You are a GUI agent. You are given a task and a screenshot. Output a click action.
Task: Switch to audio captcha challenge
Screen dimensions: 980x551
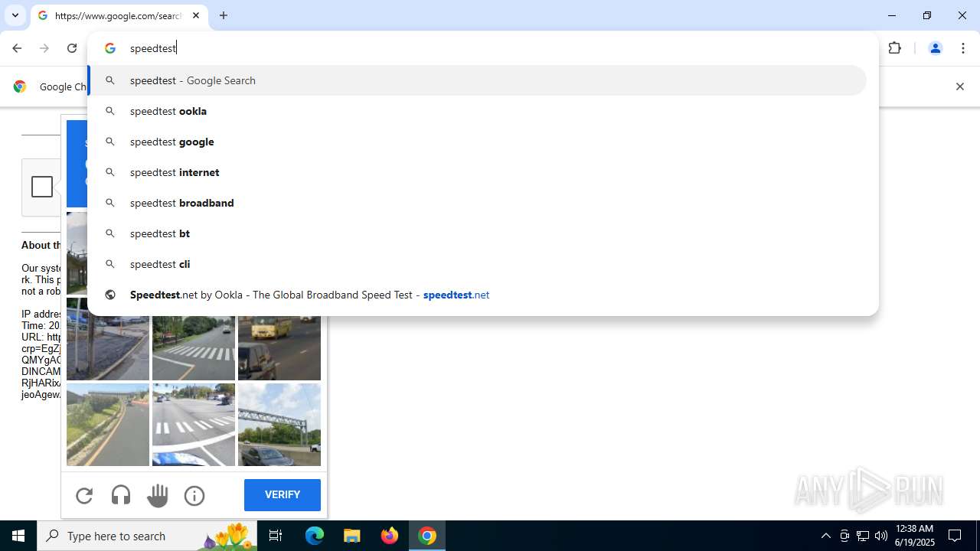tap(121, 496)
